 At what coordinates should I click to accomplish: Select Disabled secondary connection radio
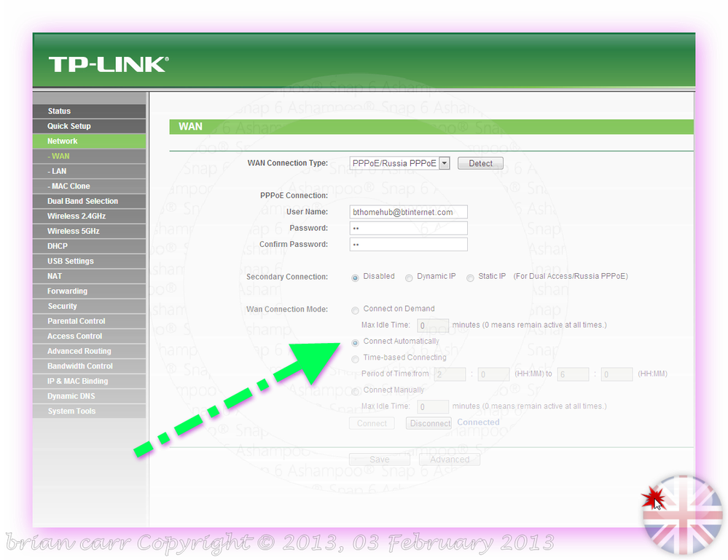(x=355, y=278)
